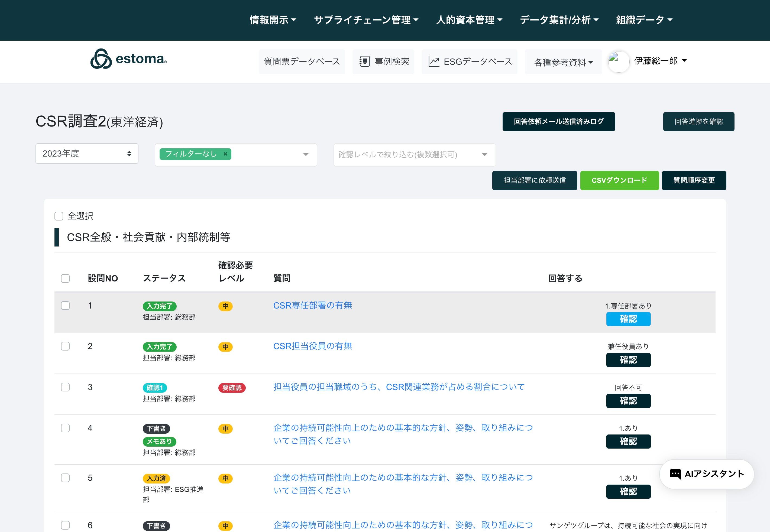Click the CSVダウンロード green button

(619, 180)
